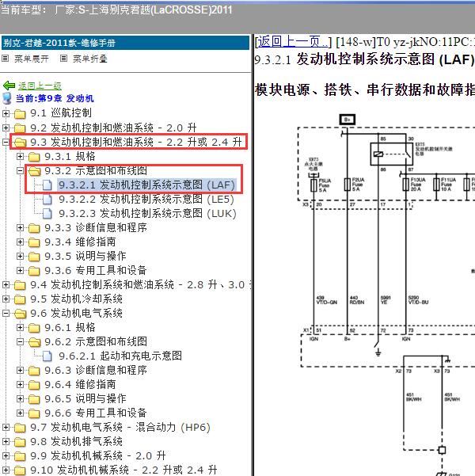Click the 菜单折叠 collapse-all icon
This screenshot has height=476, width=475.
click(63, 58)
